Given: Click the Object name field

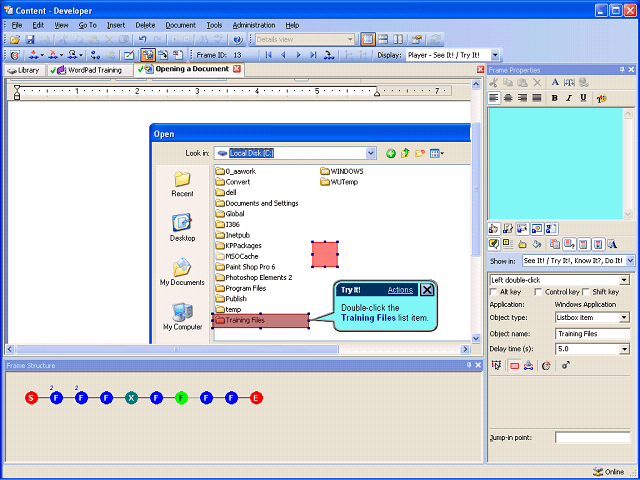Looking at the screenshot, I should (x=592, y=334).
